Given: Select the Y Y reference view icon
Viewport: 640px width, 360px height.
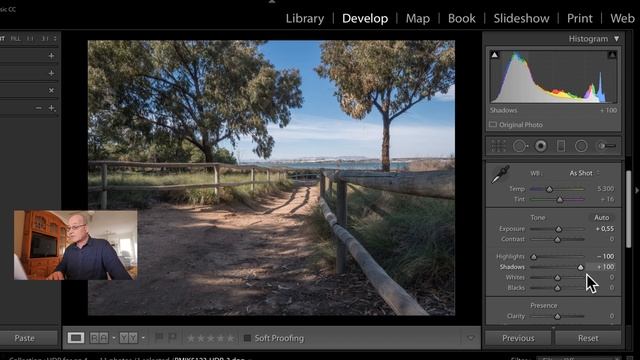Looking at the screenshot, I should [x=129, y=338].
